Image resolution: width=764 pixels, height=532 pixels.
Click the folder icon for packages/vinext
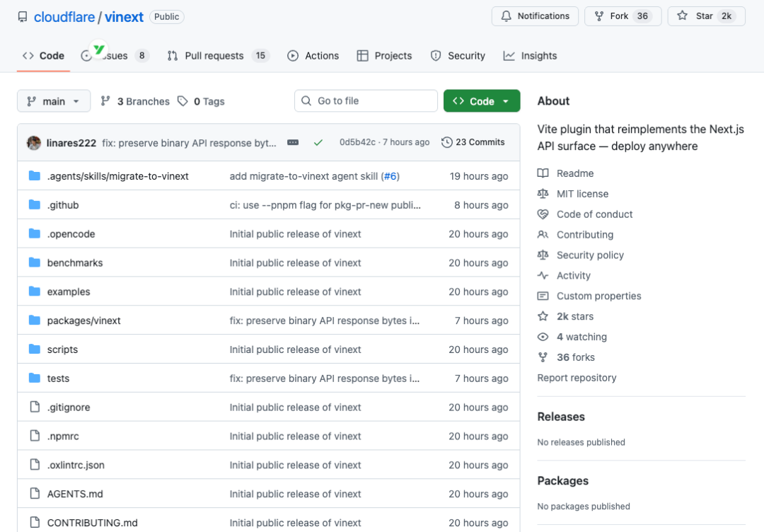[35, 320]
